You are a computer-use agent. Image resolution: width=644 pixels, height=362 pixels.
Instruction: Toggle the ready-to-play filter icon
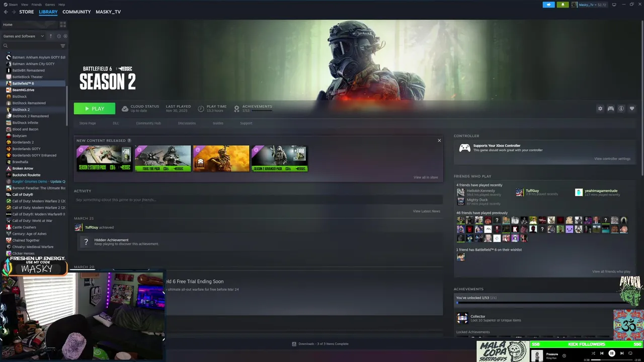coord(65,36)
